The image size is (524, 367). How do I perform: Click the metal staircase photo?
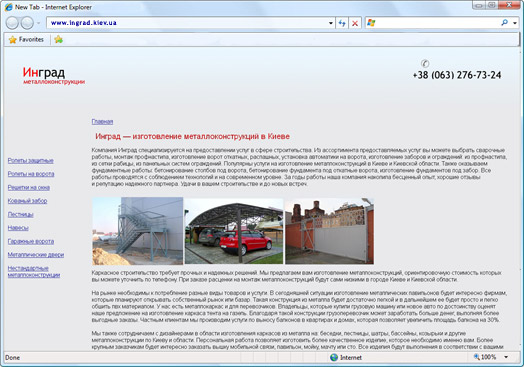(138, 231)
